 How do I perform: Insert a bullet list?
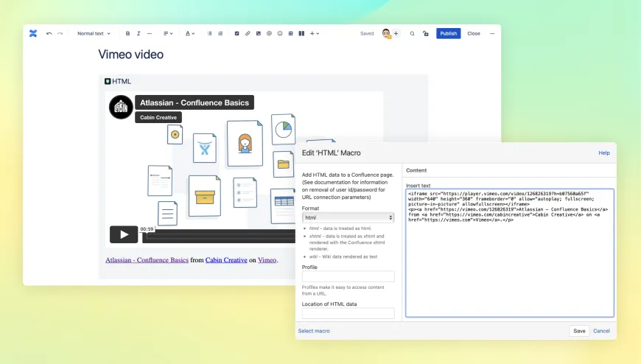tap(209, 33)
